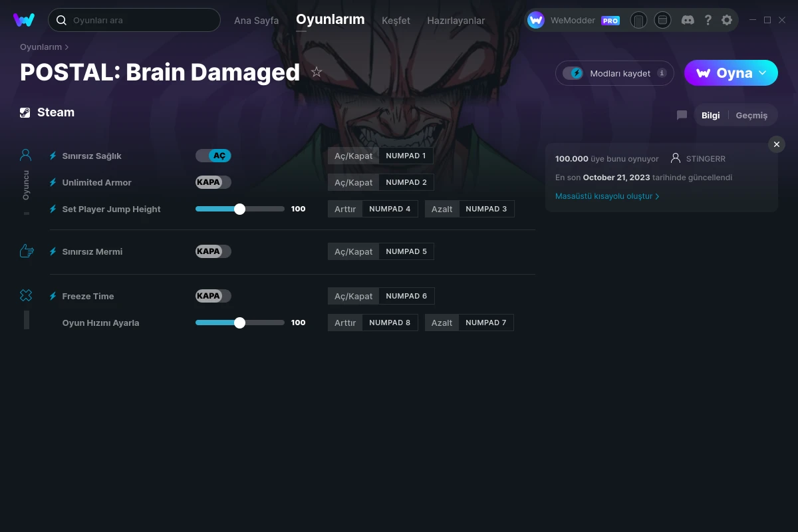This screenshot has width=798, height=532.
Task: Click NUMPAD 4 Arttır hotkey for Jump Height
Action: click(x=390, y=209)
